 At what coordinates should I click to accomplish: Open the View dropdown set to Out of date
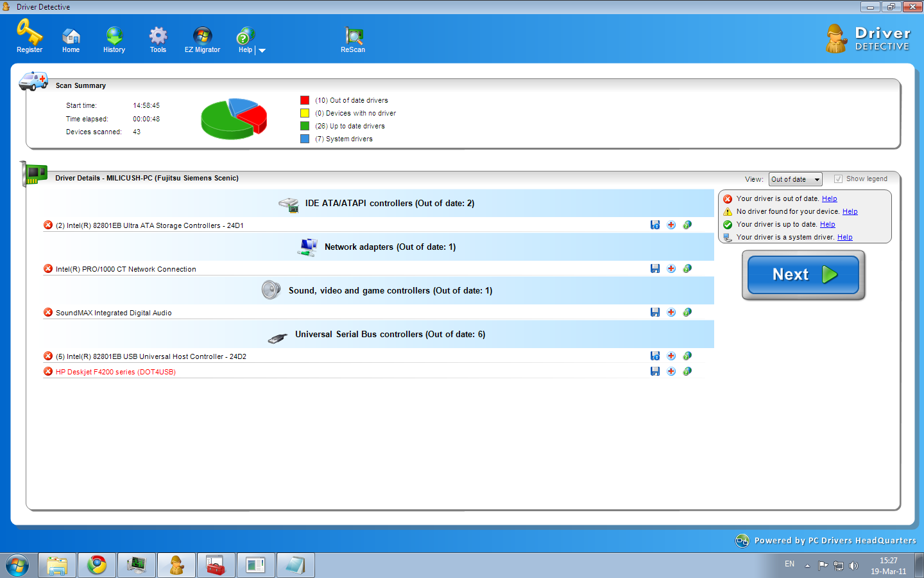796,179
